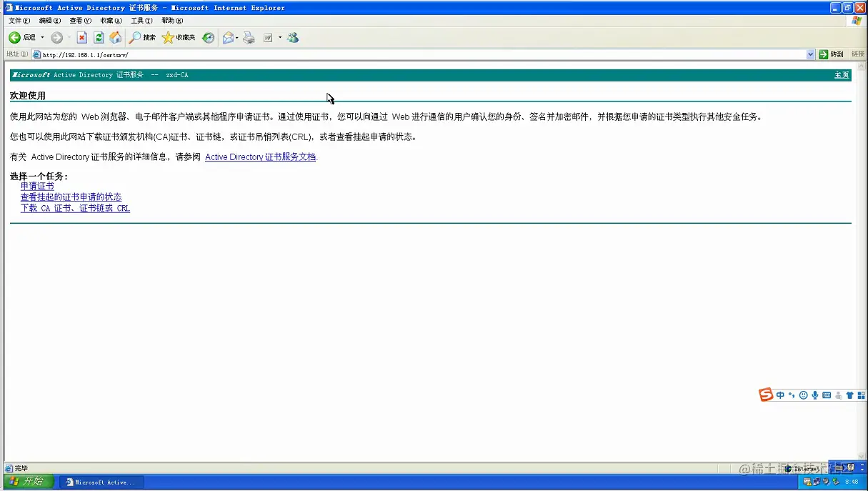Click the 链接 links bar label
Viewport: 868px width, 491px height.
(x=857, y=54)
